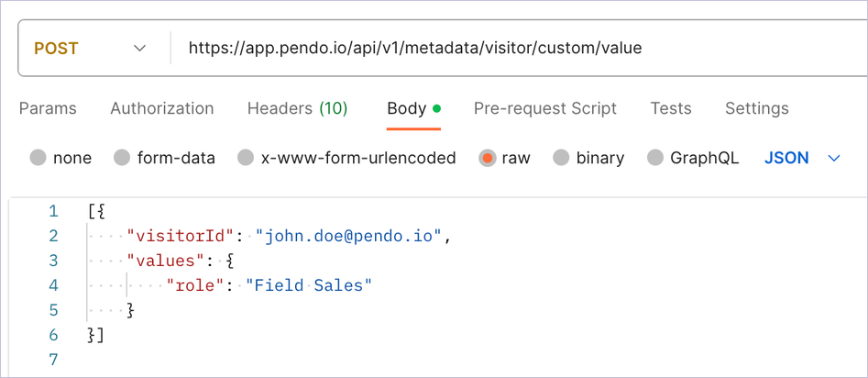Click the request URL field
The height and width of the screenshot is (378, 868).
(x=521, y=49)
